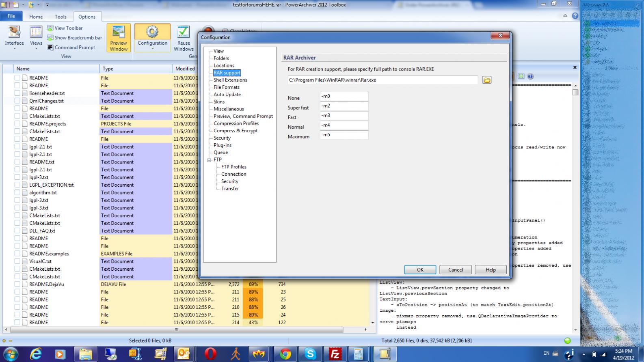Image resolution: width=644 pixels, height=362 pixels.
Task: Collapse the FTP tree node
Action: (209, 160)
